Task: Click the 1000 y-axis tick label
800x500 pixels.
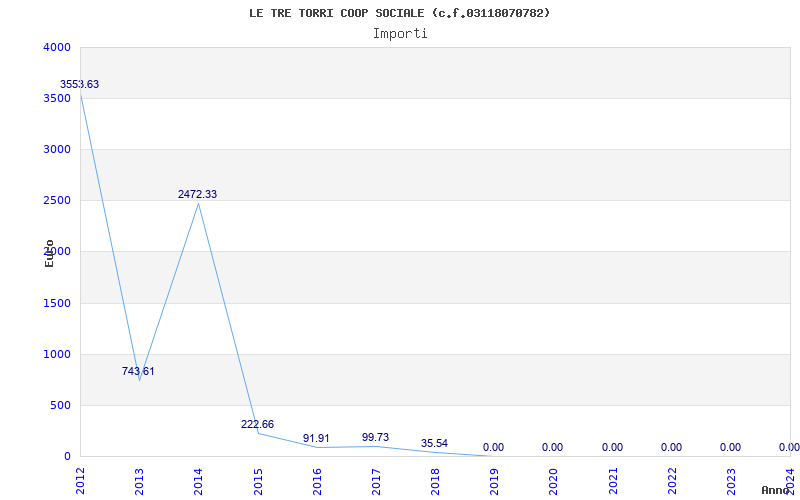Action: tap(57, 355)
